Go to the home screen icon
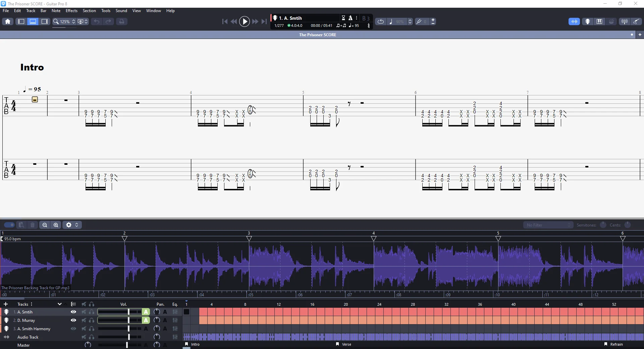This screenshot has width=644, height=349. pos(8,21)
